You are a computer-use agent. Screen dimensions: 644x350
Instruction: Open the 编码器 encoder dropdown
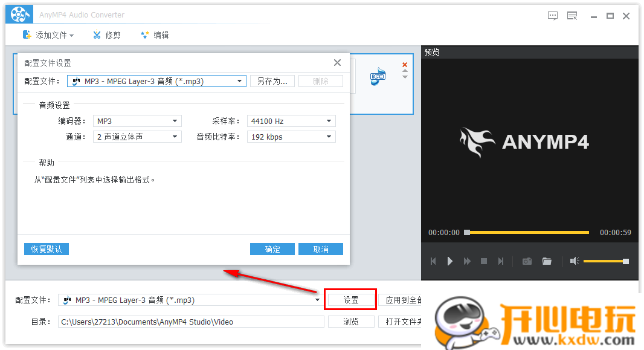(x=137, y=122)
